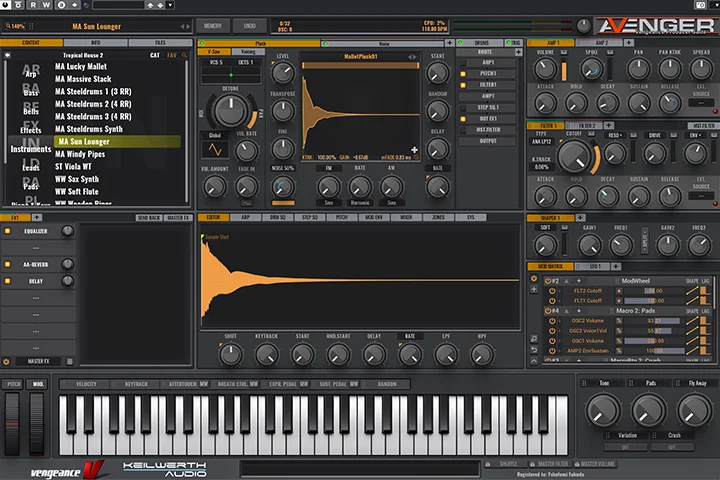Click the lock icon next to SHUFFLE
This screenshot has width=720, height=480.
pyautogui.click(x=488, y=464)
